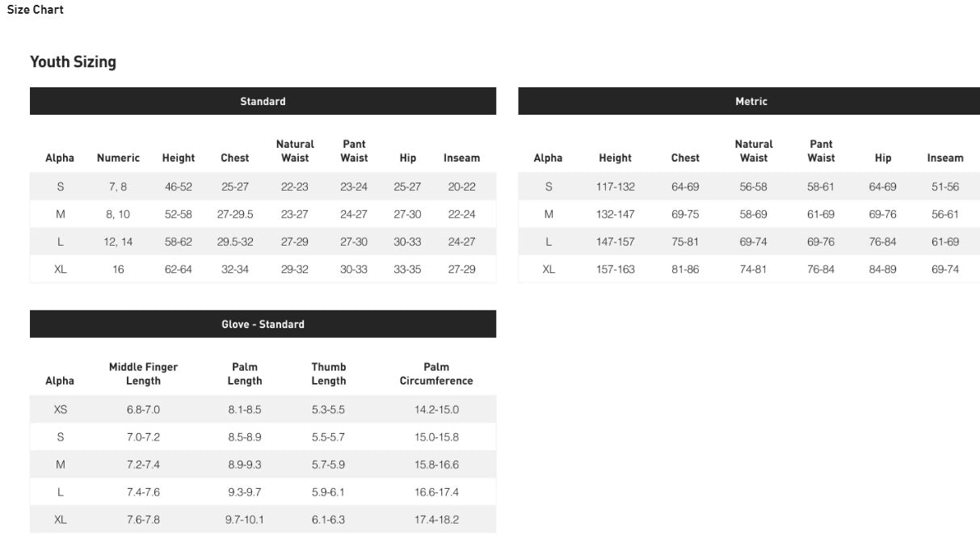Click the Thumb Length column header

click(x=328, y=373)
